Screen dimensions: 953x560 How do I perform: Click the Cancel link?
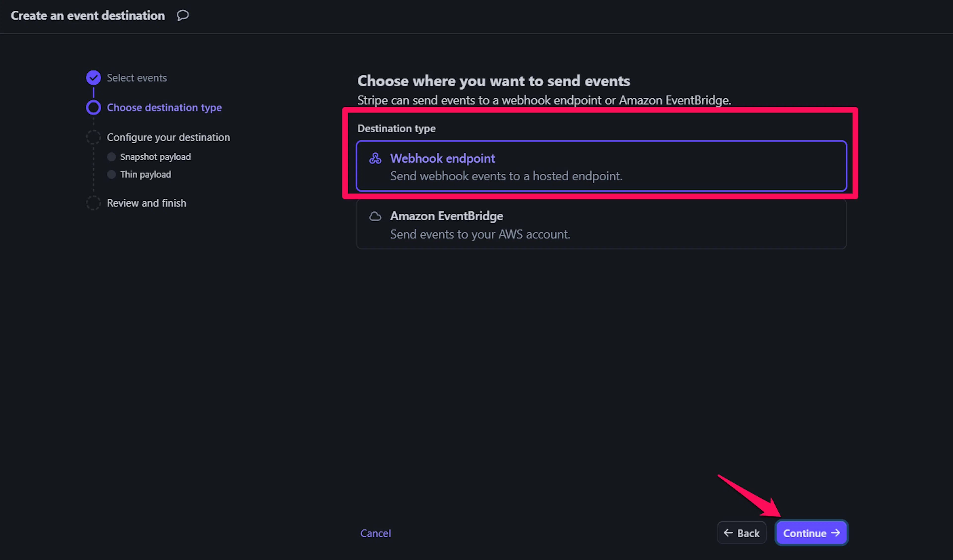click(375, 533)
